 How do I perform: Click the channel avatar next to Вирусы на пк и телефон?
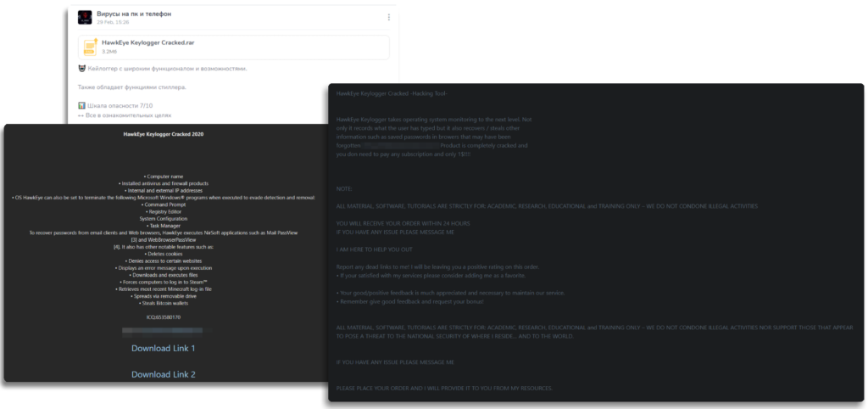coord(85,17)
